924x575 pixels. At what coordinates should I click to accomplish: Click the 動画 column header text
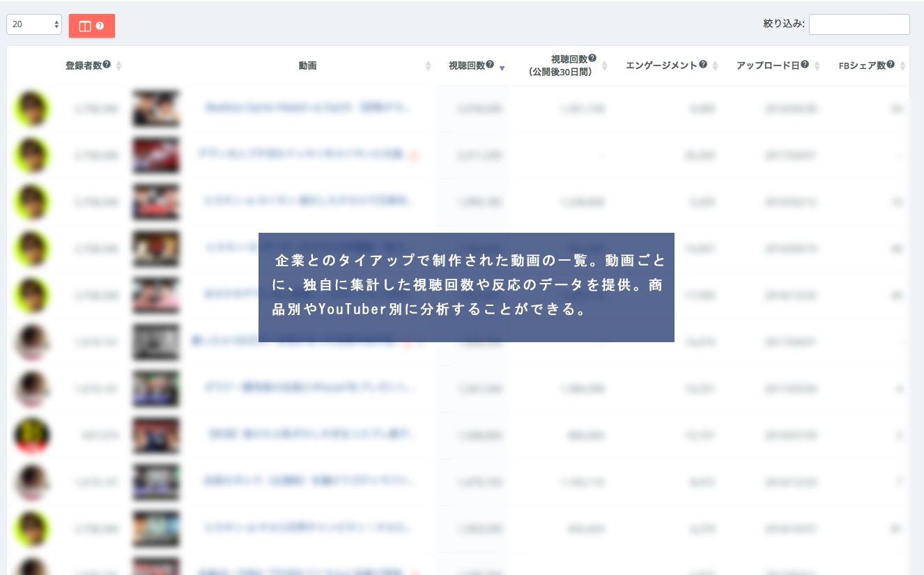(308, 66)
